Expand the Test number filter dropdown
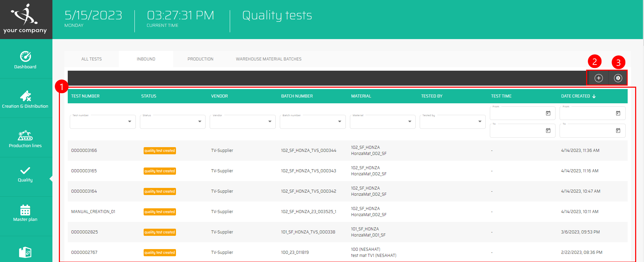This screenshot has width=644, height=262. (130, 122)
